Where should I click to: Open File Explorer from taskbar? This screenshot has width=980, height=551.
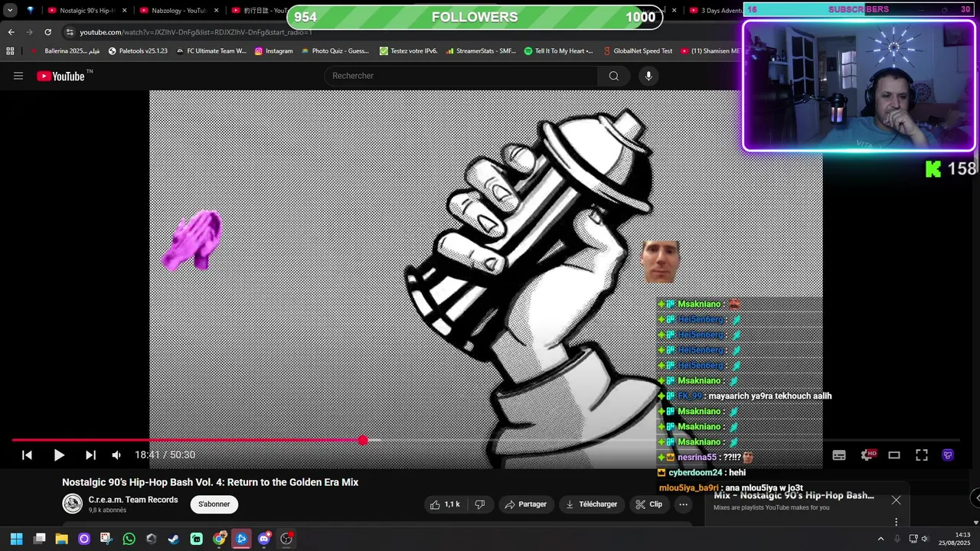pos(62,539)
